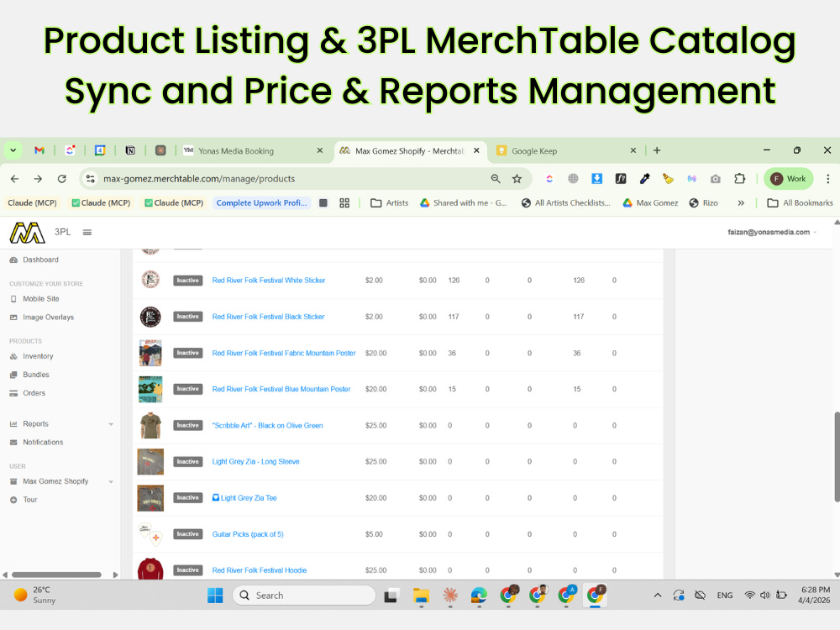Image resolution: width=840 pixels, height=630 pixels.
Task: Open the Max Gomez Drive bookmark
Action: click(650, 203)
